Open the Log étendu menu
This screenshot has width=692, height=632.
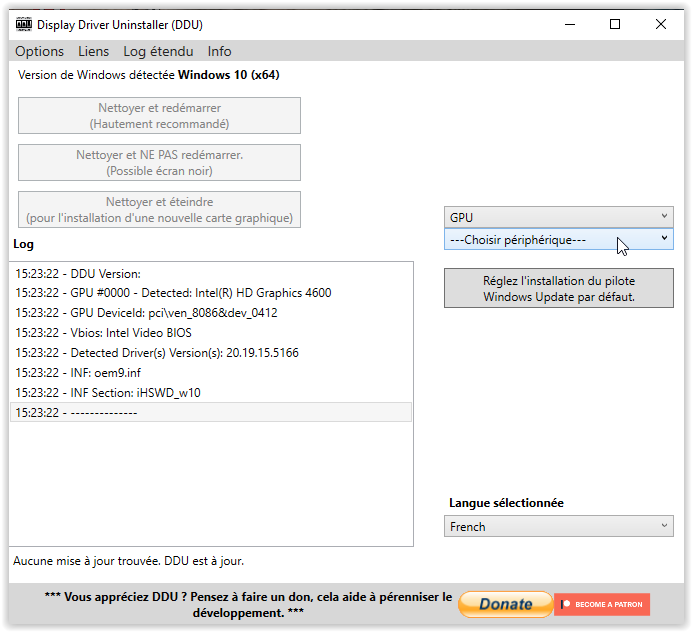(x=158, y=51)
